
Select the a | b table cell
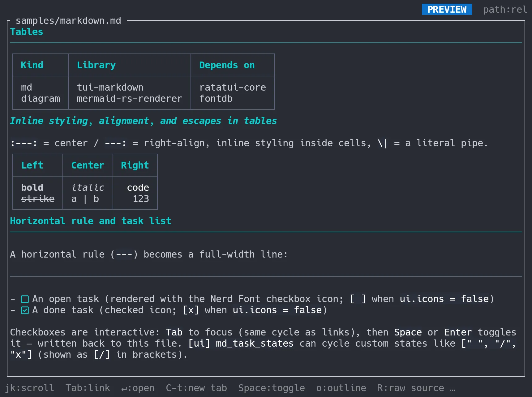point(85,198)
